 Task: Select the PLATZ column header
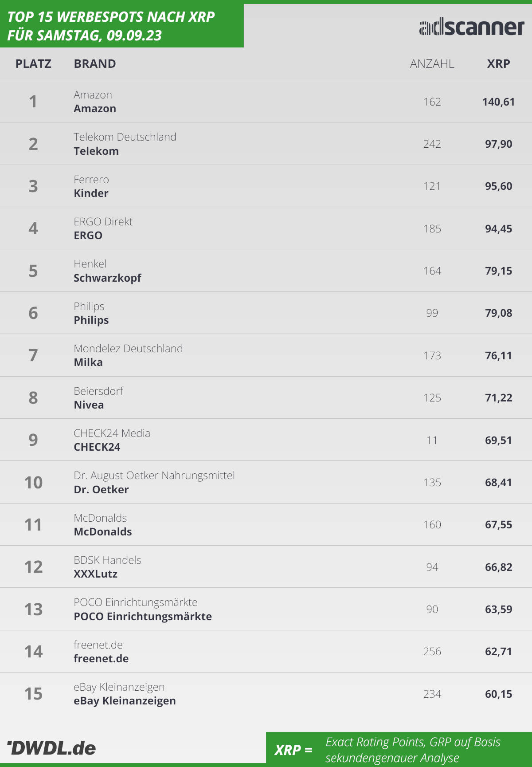pyautogui.click(x=33, y=64)
